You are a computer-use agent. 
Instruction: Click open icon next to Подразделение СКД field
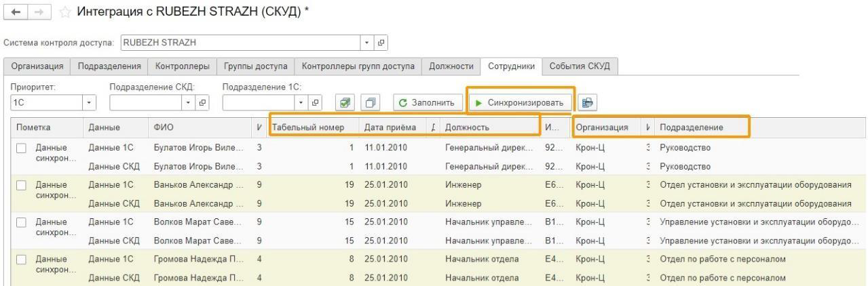tap(202, 103)
